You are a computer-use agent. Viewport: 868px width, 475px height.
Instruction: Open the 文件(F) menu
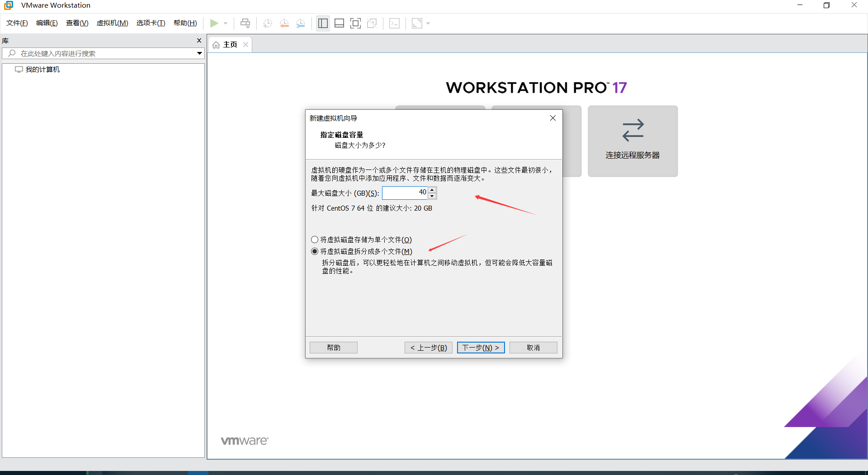click(17, 23)
